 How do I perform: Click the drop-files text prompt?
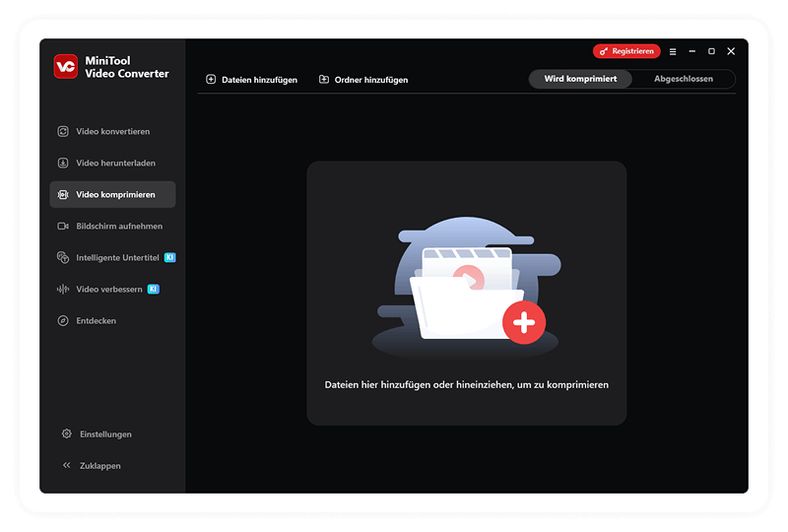pos(466,384)
